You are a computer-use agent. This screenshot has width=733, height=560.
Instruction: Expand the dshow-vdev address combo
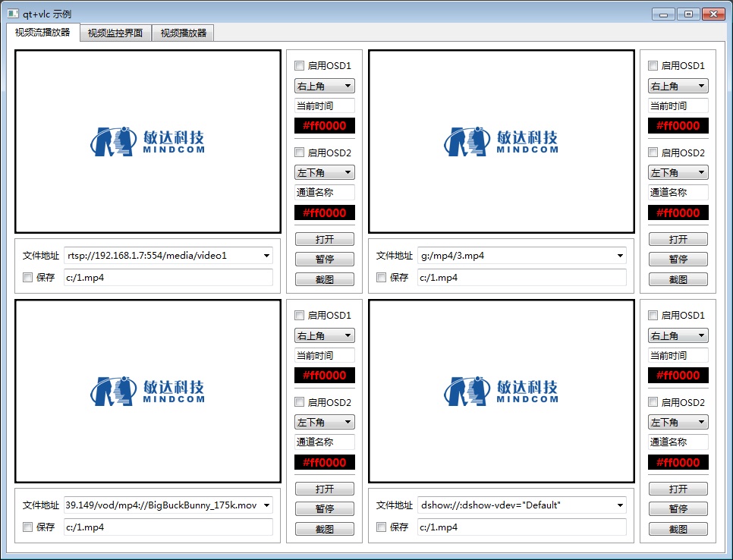click(620, 505)
